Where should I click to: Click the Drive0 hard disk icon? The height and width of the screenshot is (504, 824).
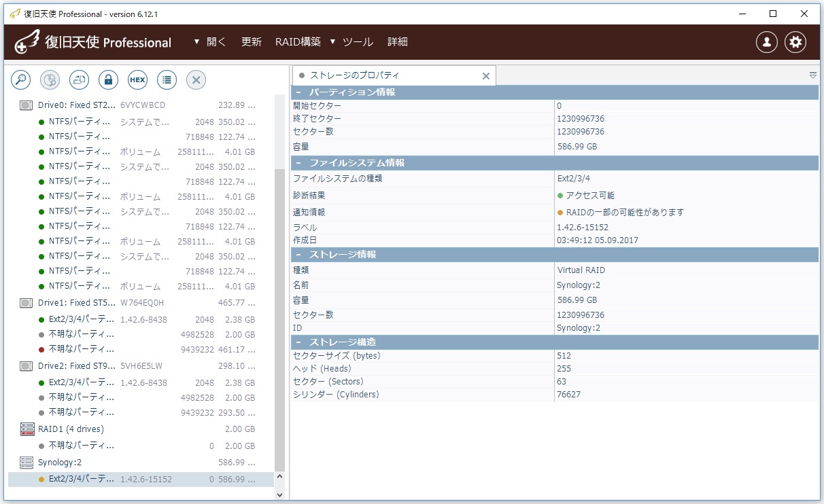27,105
